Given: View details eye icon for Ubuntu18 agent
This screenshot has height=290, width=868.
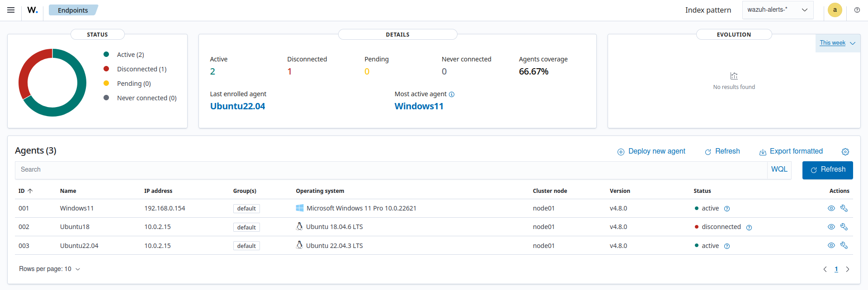Looking at the screenshot, I should 831,227.
